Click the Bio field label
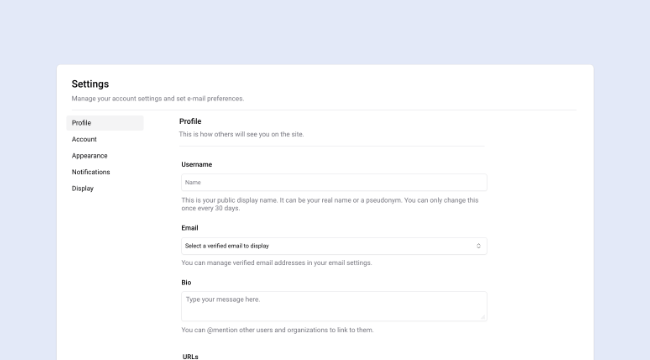The image size is (650, 360). [186, 283]
